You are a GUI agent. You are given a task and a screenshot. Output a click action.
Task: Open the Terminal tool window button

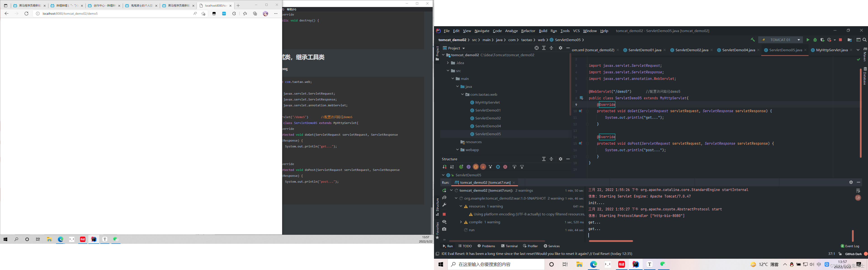click(509, 246)
